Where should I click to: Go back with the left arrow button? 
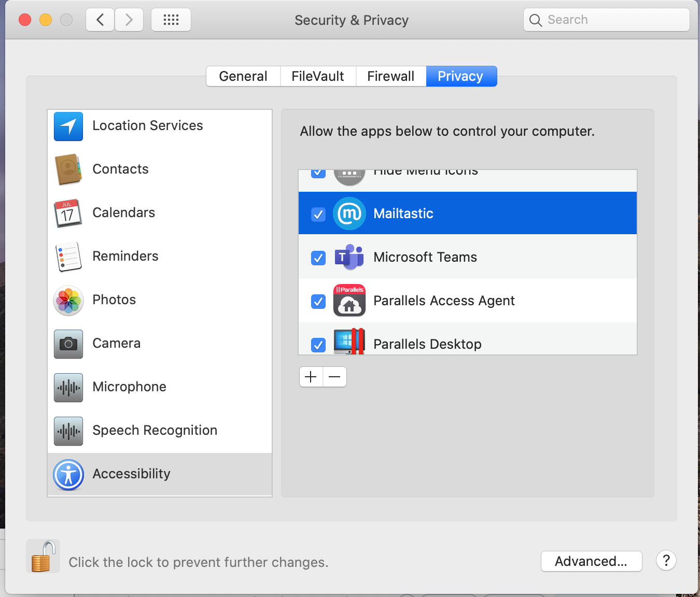pyautogui.click(x=100, y=20)
